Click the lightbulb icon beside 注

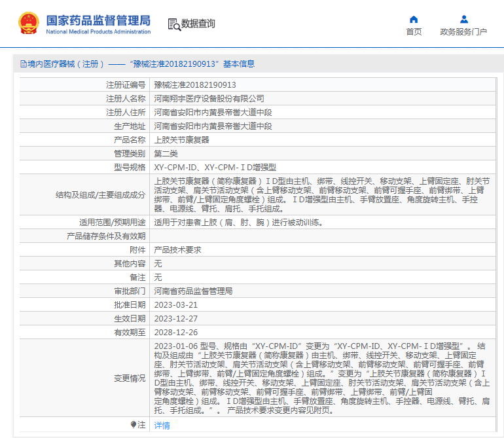pos(134,425)
